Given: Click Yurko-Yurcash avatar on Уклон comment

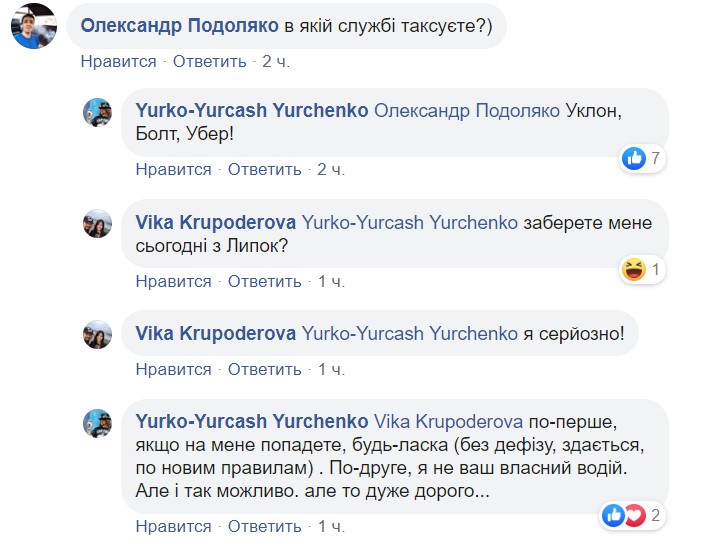Looking at the screenshot, I should (x=97, y=113).
